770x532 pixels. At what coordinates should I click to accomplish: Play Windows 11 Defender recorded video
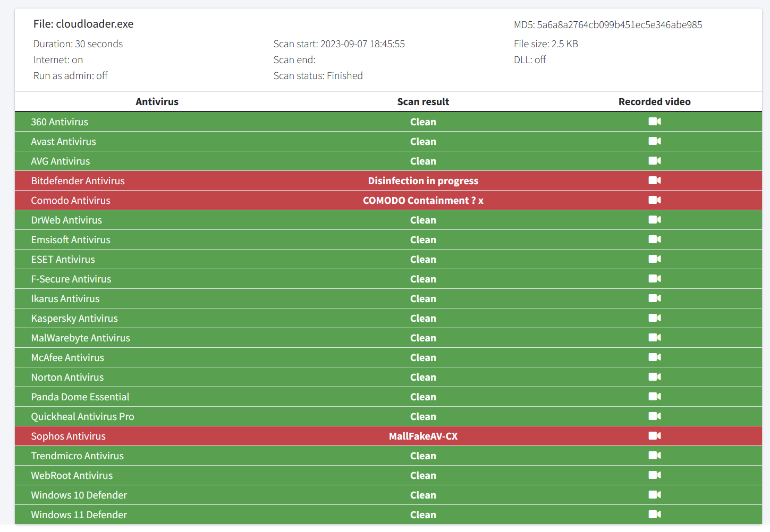655,514
